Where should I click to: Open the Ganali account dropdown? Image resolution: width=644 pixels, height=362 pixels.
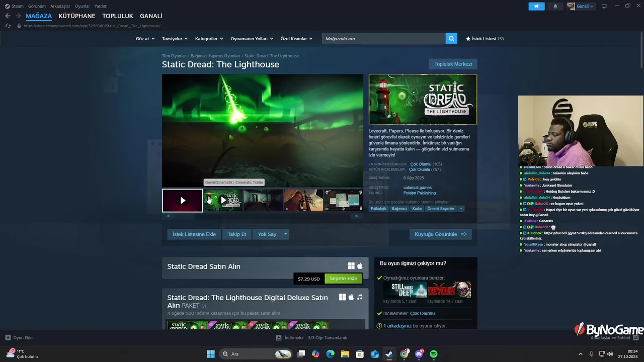pos(581,6)
